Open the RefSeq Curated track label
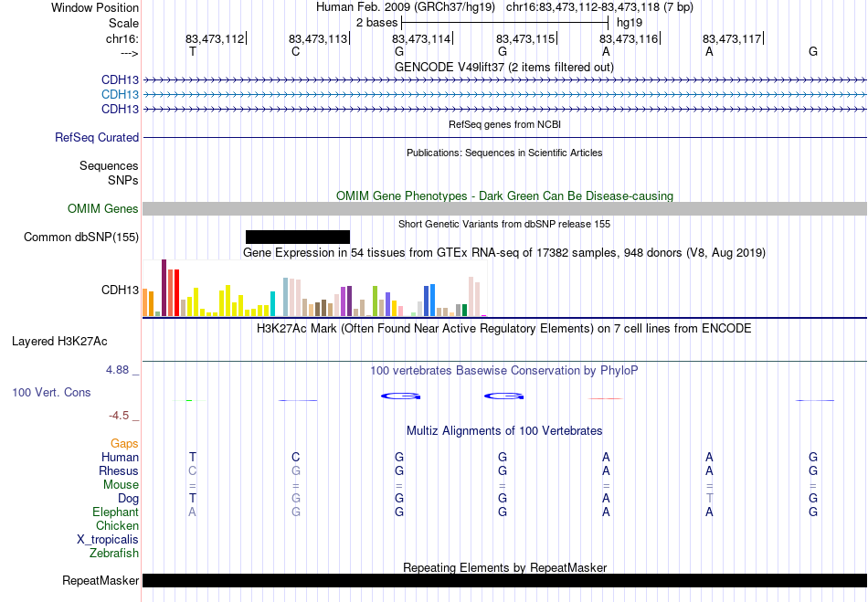Viewport: 868px width, 602px height. (x=97, y=137)
